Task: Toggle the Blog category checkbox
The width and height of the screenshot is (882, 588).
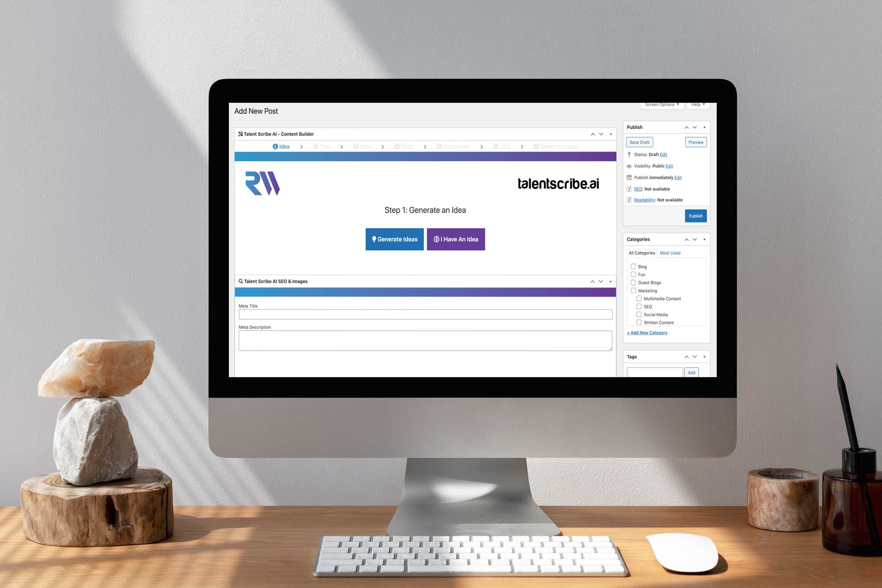Action: 632,266
